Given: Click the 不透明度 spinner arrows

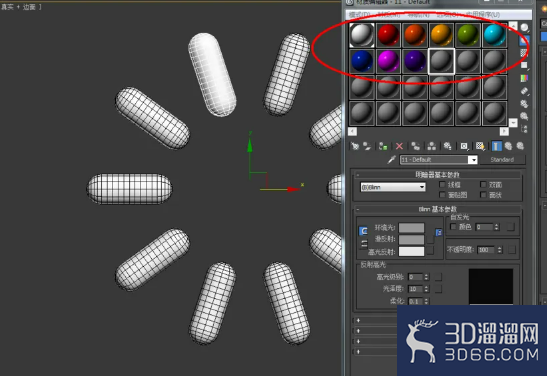Looking at the screenshot, I should pyautogui.click(x=500, y=250).
